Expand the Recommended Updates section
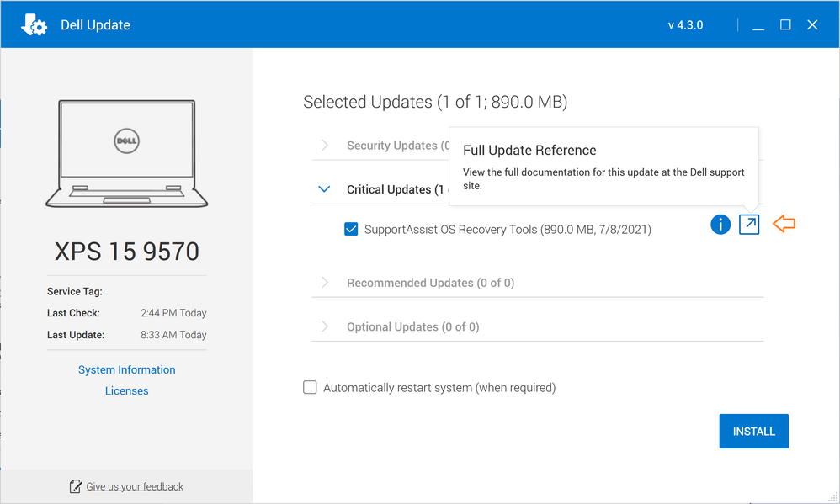Viewport: 840px width, 504px height. tap(325, 282)
